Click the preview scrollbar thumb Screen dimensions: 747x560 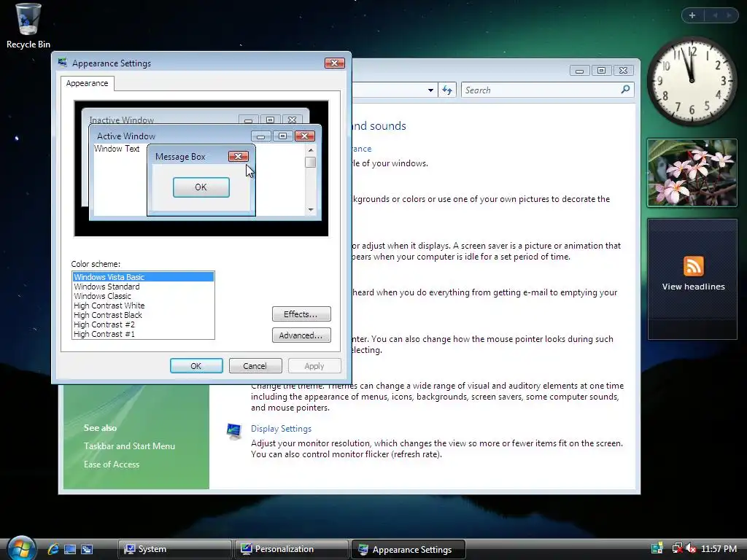click(311, 162)
